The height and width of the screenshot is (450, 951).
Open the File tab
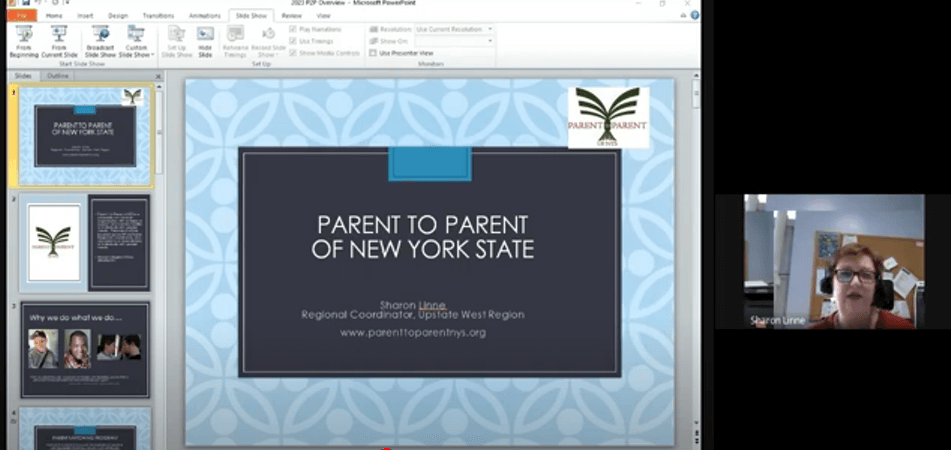point(22,15)
